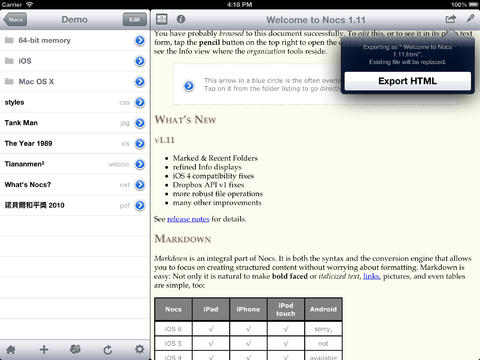Follow the 'links' hyperlink in Markdown section
This screenshot has height=360, width=480.
pyautogui.click(x=371, y=276)
